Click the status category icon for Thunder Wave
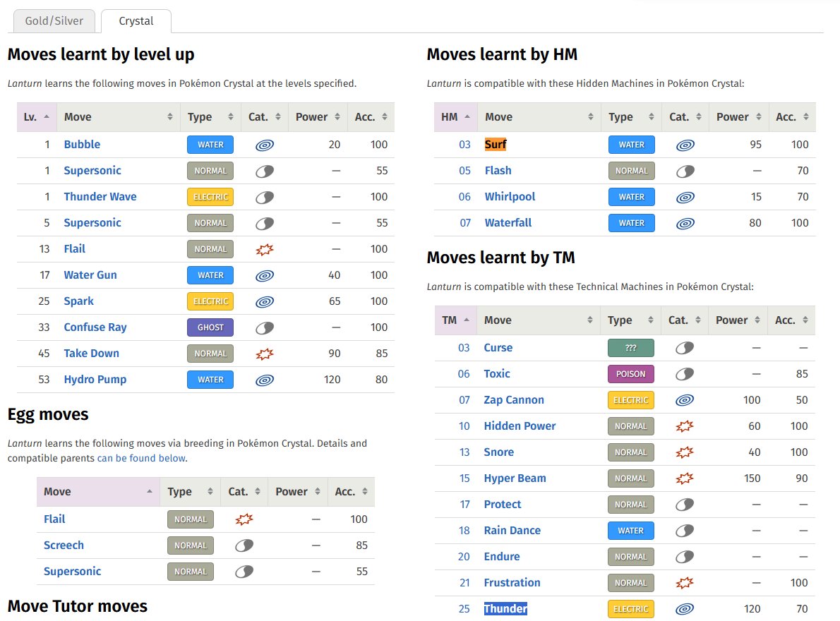Viewport: 840px width, 621px height. tap(265, 197)
